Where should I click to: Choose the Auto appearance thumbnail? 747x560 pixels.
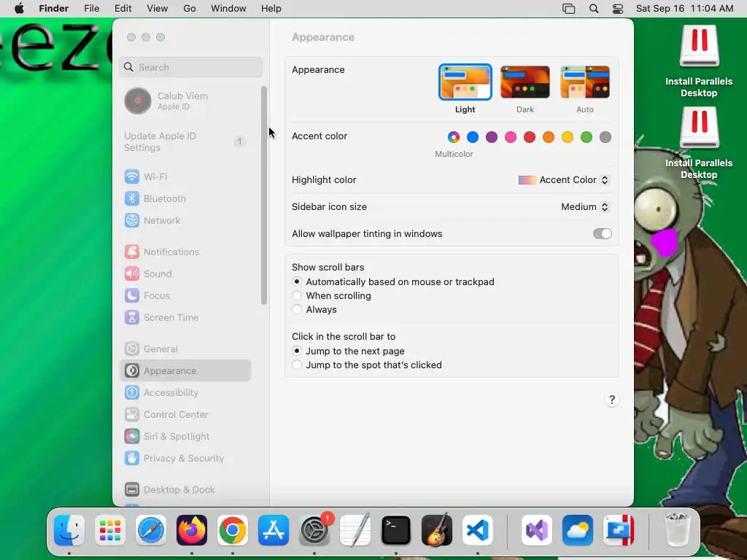coord(585,82)
